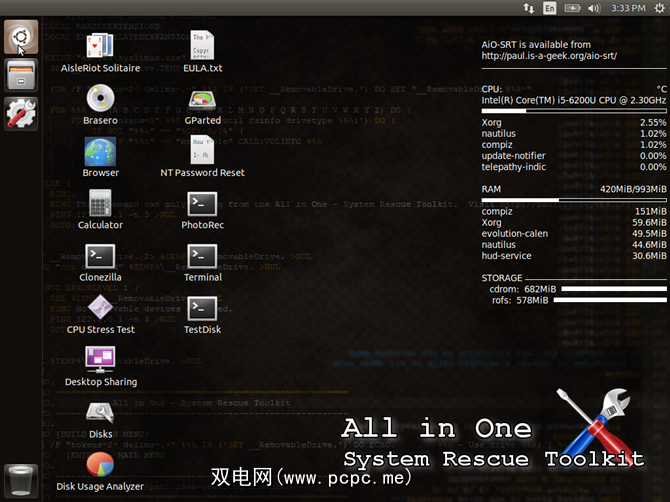Launch Disk Usage Analyzer pie icon
This screenshot has width=670, height=502.
(100, 464)
